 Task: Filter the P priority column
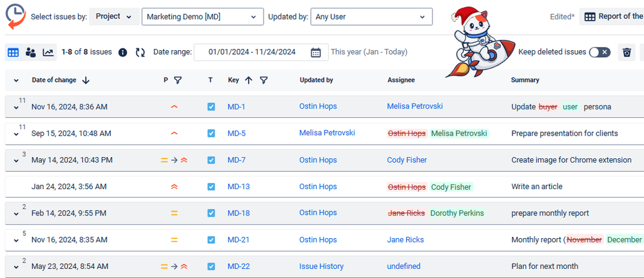click(177, 80)
